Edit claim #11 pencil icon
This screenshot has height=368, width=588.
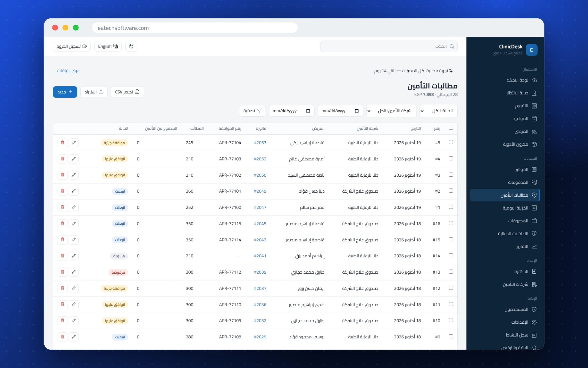[73, 304]
